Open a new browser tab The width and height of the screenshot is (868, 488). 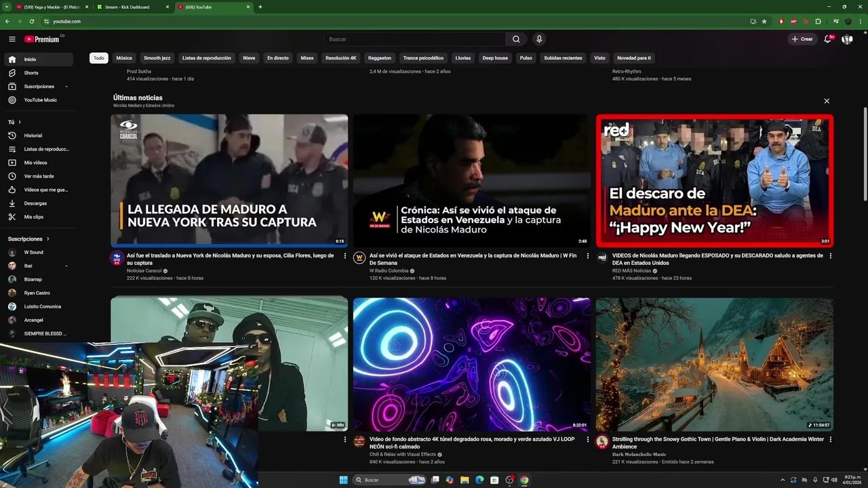[260, 7]
